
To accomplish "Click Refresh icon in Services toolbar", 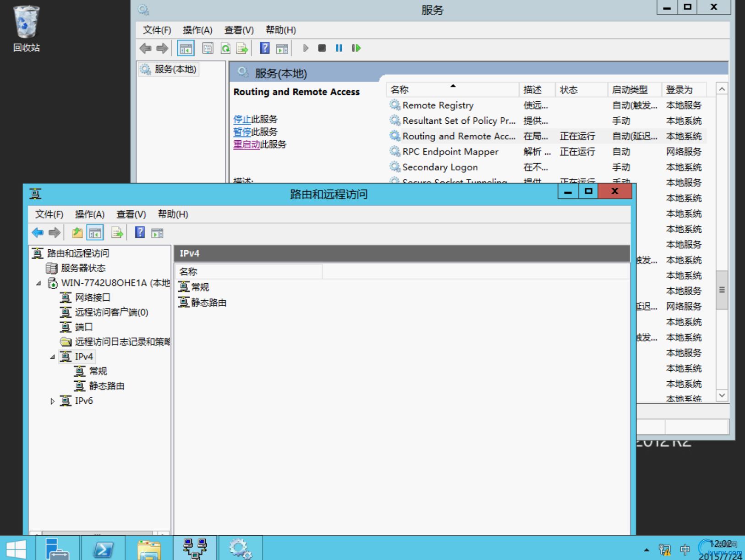I will point(225,48).
